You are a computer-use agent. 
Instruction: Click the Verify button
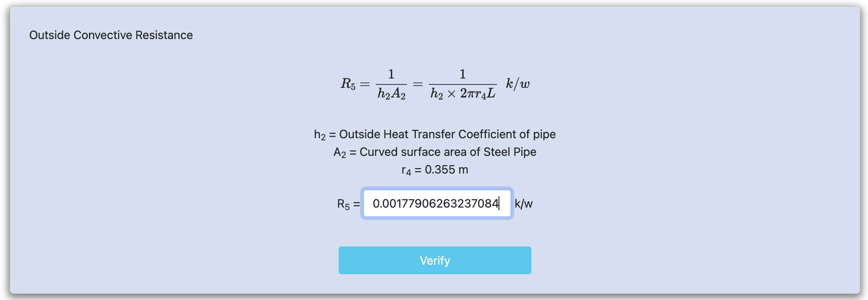[435, 261]
